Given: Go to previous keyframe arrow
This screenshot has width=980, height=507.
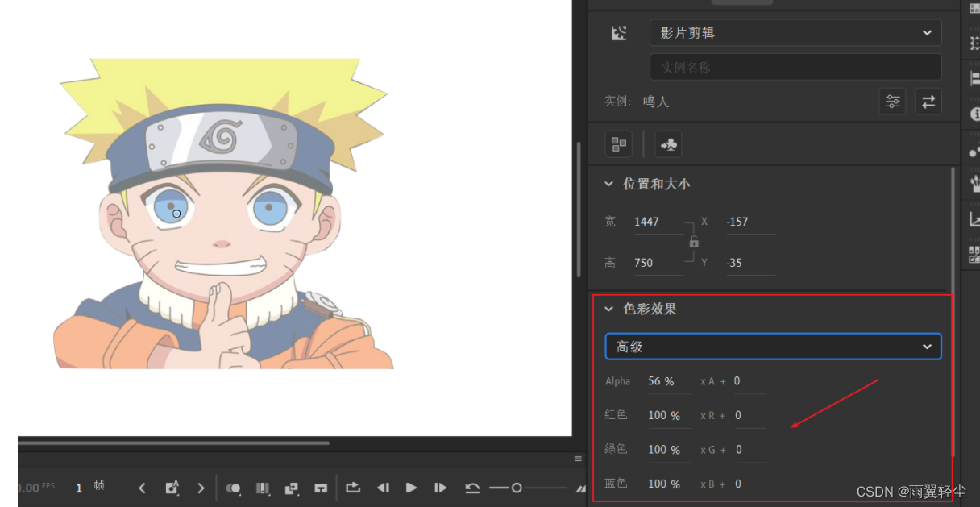Looking at the screenshot, I should click(x=142, y=488).
